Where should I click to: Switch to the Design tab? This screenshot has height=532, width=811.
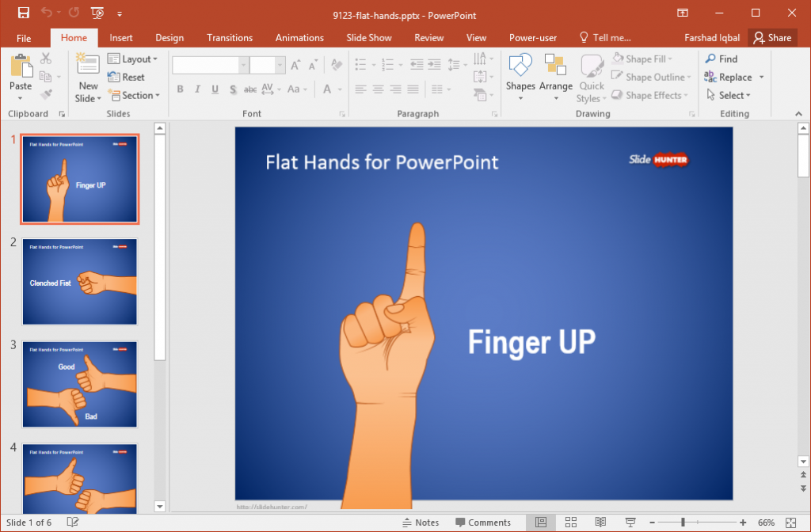pyautogui.click(x=169, y=37)
